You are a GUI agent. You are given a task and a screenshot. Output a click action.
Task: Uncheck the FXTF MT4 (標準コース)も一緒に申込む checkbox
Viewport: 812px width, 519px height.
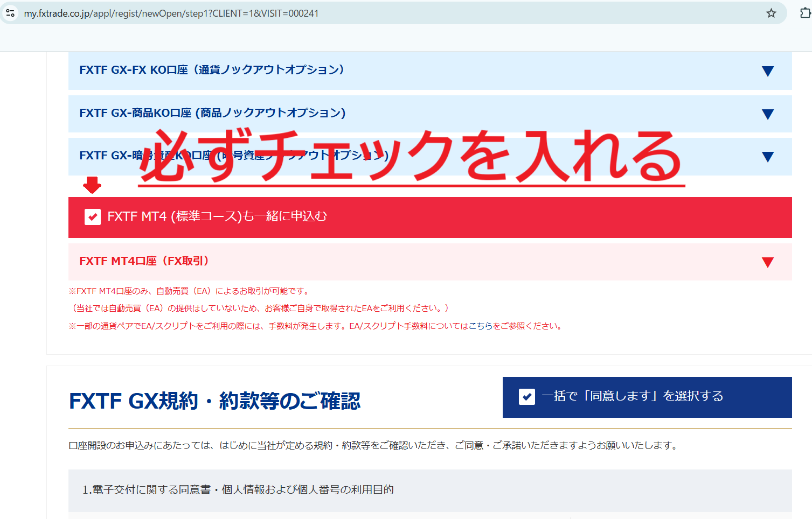point(92,217)
